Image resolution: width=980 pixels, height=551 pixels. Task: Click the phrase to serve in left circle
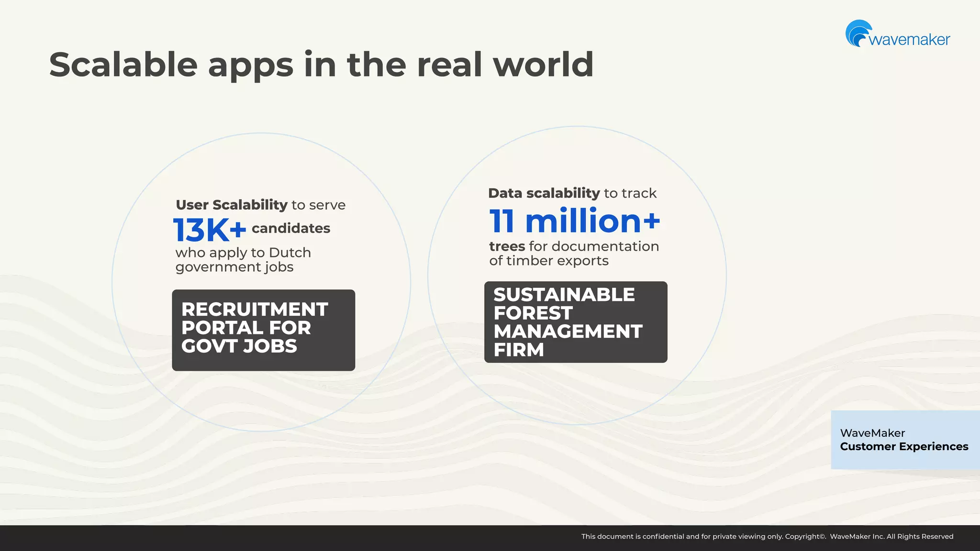[x=318, y=205]
